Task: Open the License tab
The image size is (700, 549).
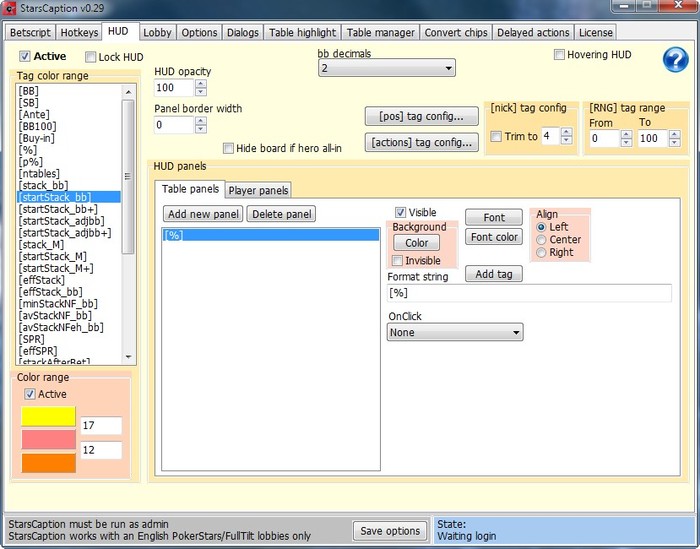Action: coord(596,33)
